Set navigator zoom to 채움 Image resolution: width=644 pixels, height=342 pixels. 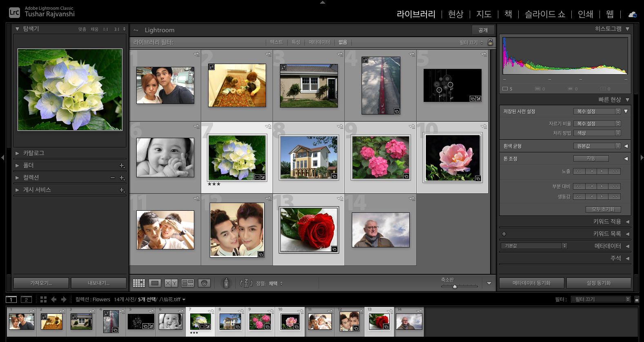click(x=94, y=29)
